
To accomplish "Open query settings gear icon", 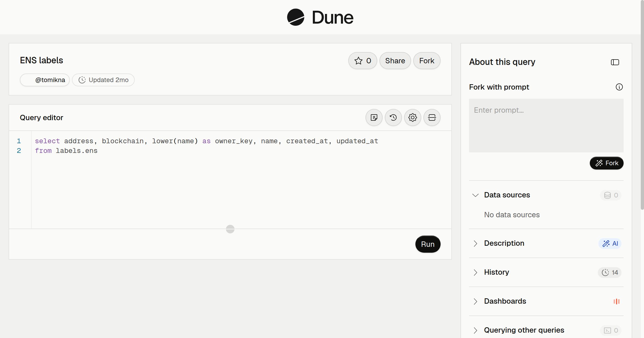I will point(412,117).
